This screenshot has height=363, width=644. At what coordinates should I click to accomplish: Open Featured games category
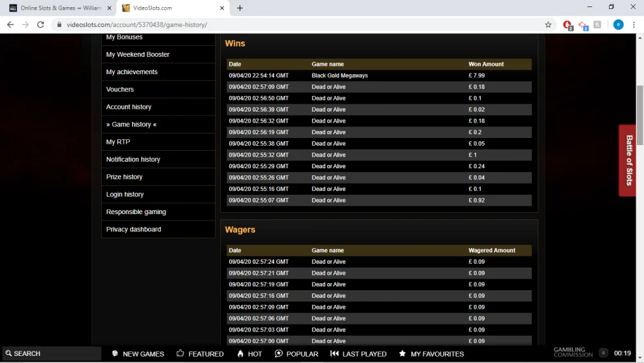point(200,353)
